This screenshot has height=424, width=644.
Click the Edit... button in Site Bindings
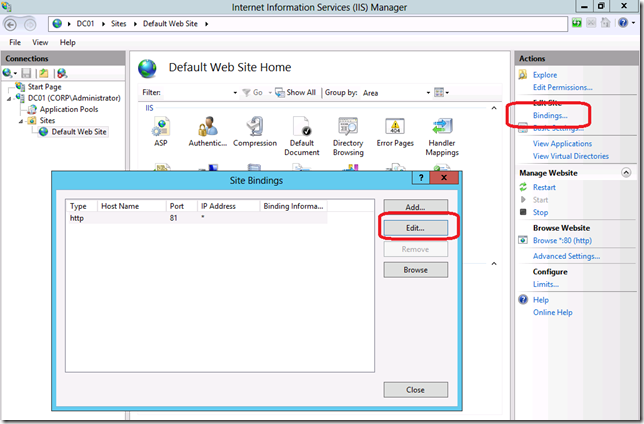pyautogui.click(x=415, y=228)
